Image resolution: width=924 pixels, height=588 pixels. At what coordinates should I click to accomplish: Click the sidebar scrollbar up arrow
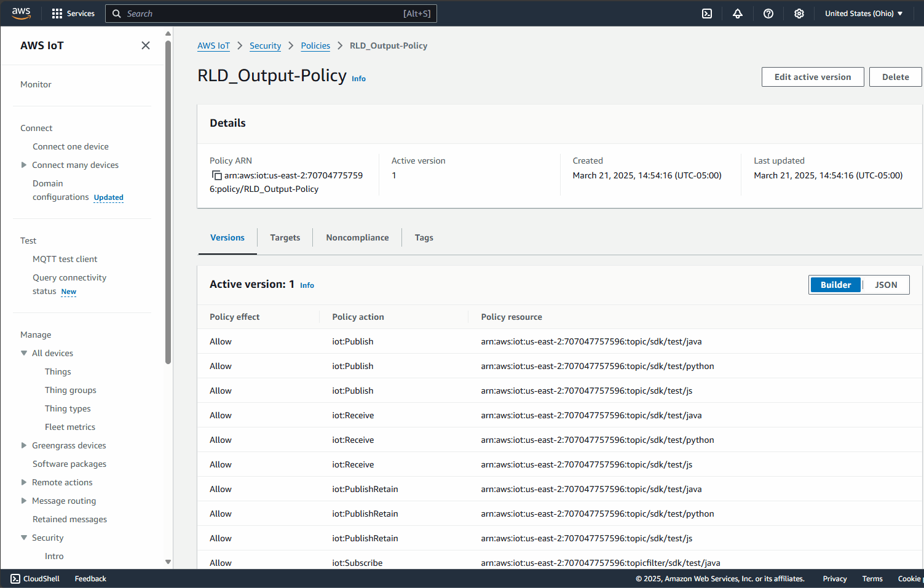point(168,33)
